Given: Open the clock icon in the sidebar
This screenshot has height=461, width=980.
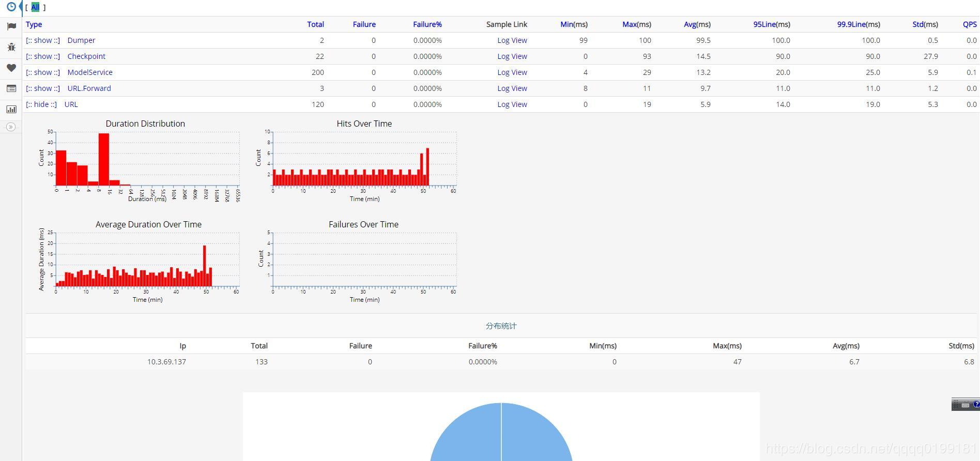Looking at the screenshot, I should pyautogui.click(x=11, y=7).
